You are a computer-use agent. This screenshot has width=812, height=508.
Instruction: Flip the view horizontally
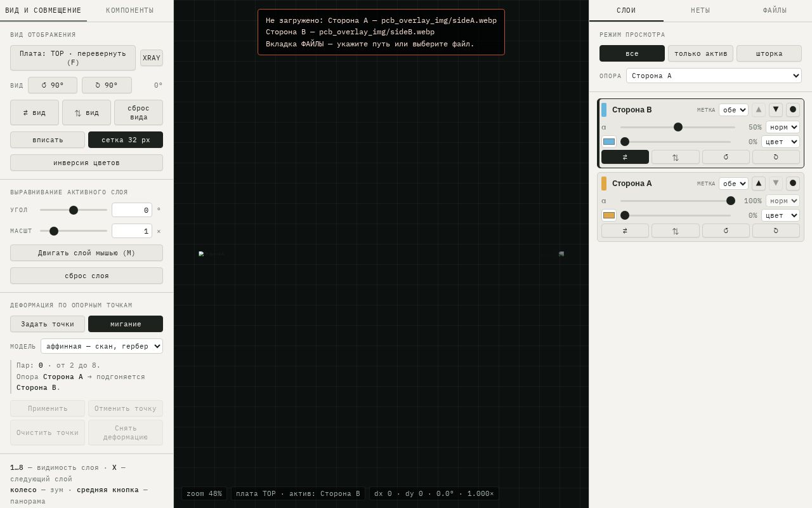(x=34, y=112)
